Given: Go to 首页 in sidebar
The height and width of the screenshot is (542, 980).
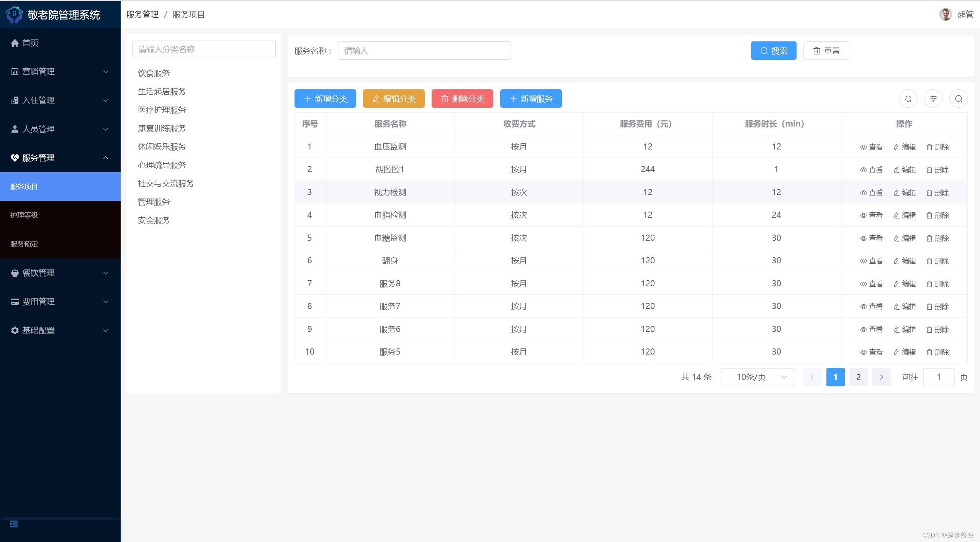Looking at the screenshot, I should 60,43.
